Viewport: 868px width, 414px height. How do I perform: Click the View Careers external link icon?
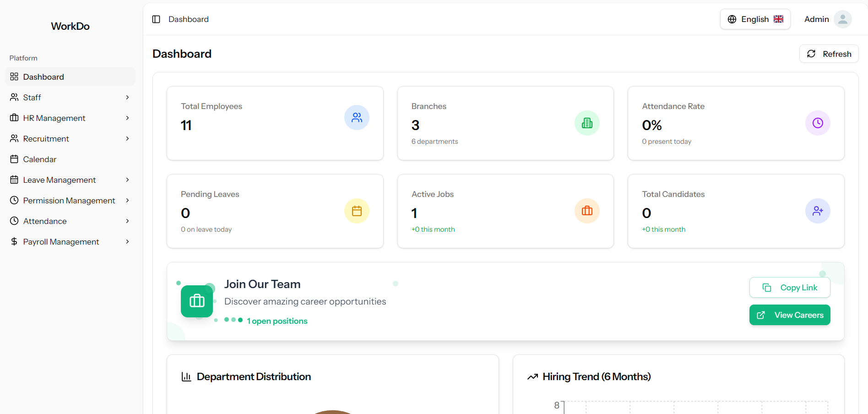(761, 315)
